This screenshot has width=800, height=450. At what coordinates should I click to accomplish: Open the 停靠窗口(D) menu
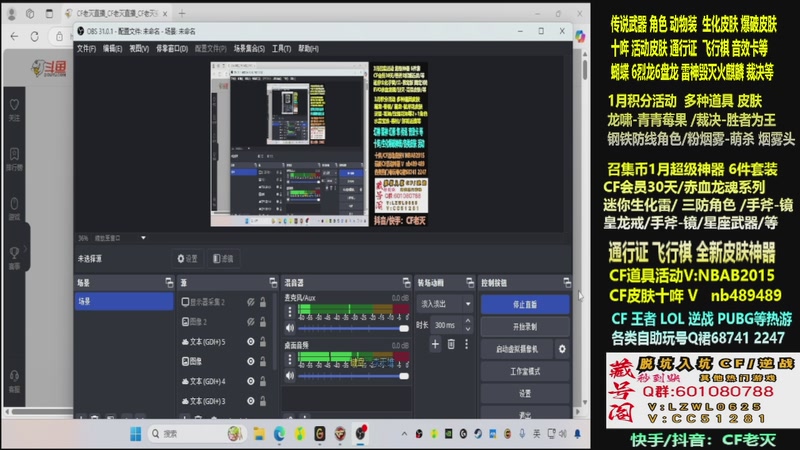(x=172, y=48)
